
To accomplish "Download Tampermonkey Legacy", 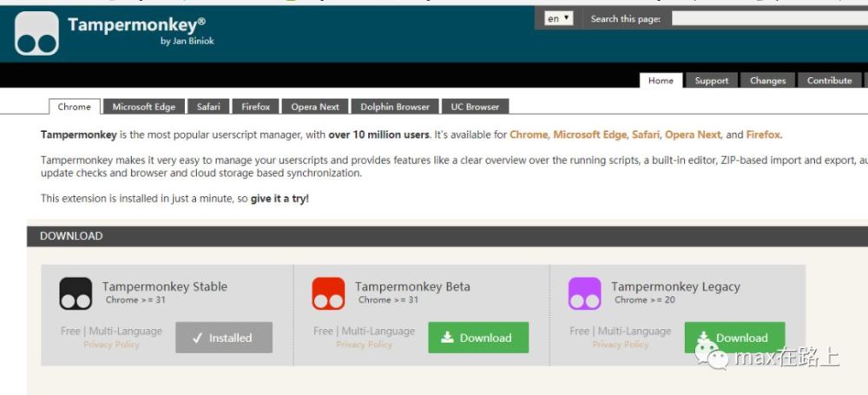I will click(734, 338).
